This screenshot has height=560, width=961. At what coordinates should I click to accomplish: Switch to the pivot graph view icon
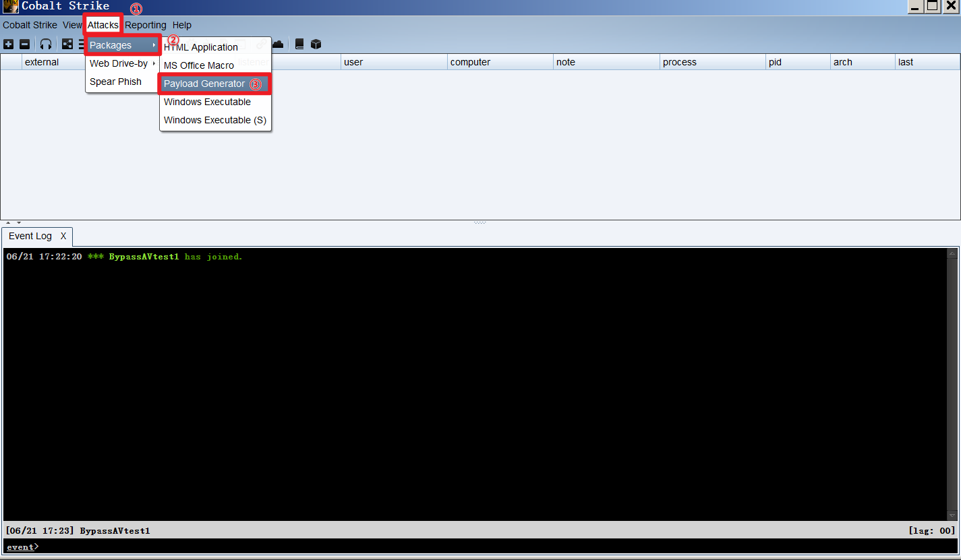pos(67,44)
